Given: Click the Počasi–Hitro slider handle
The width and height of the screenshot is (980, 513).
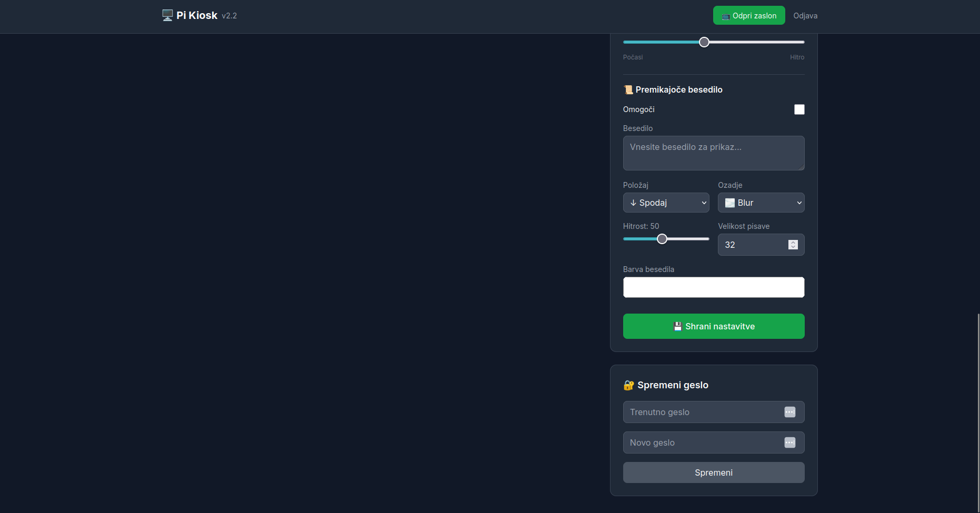Looking at the screenshot, I should pos(704,42).
